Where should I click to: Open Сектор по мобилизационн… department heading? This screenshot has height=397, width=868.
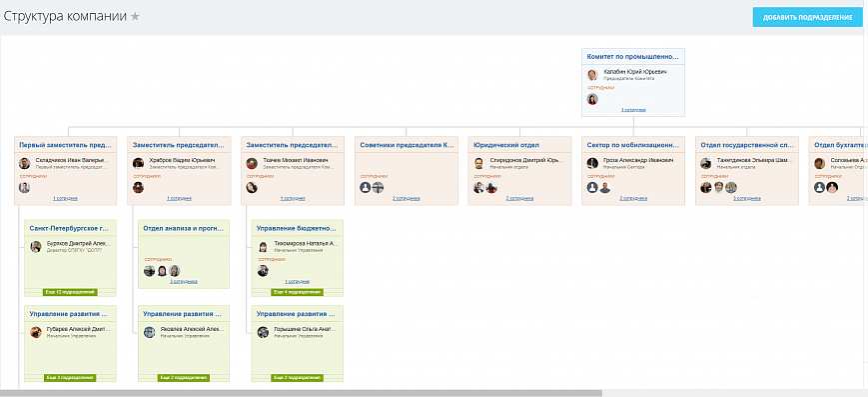632,145
